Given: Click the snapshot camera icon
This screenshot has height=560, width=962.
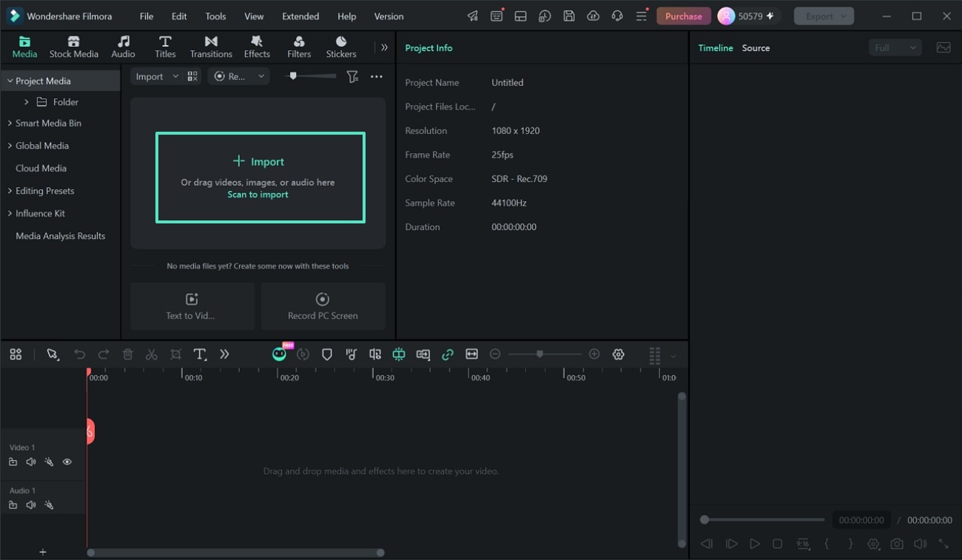Looking at the screenshot, I should click(x=897, y=544).
